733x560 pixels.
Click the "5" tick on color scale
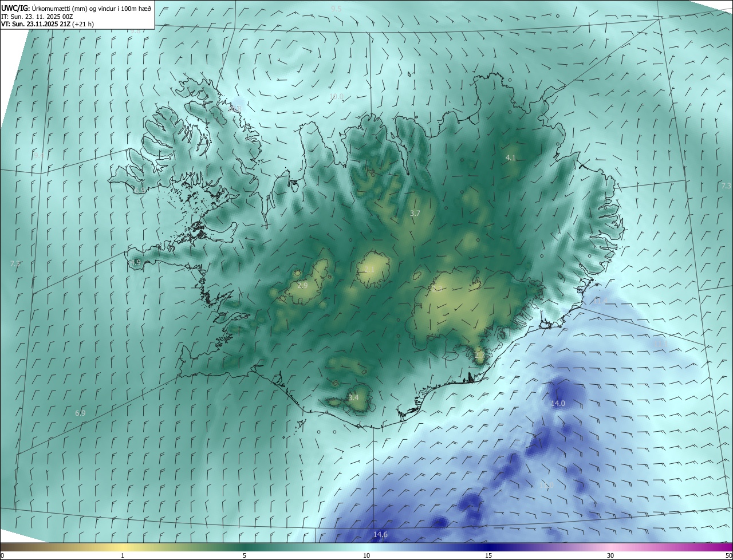(x=245, y=555)
